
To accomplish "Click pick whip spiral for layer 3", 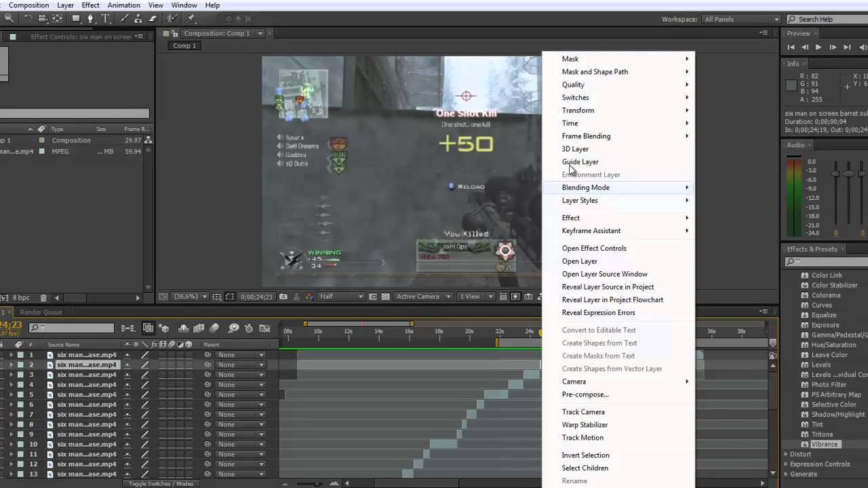I will (208, 375).
